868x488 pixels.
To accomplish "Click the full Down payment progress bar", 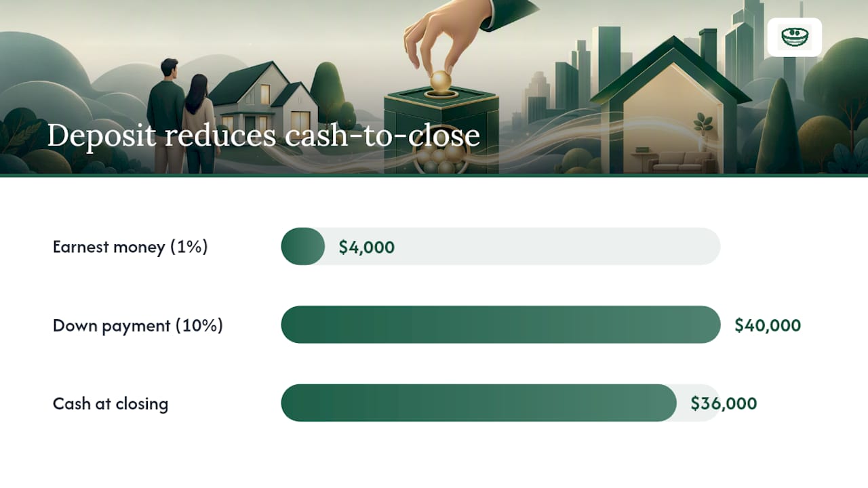I will (x=500, y=325).
